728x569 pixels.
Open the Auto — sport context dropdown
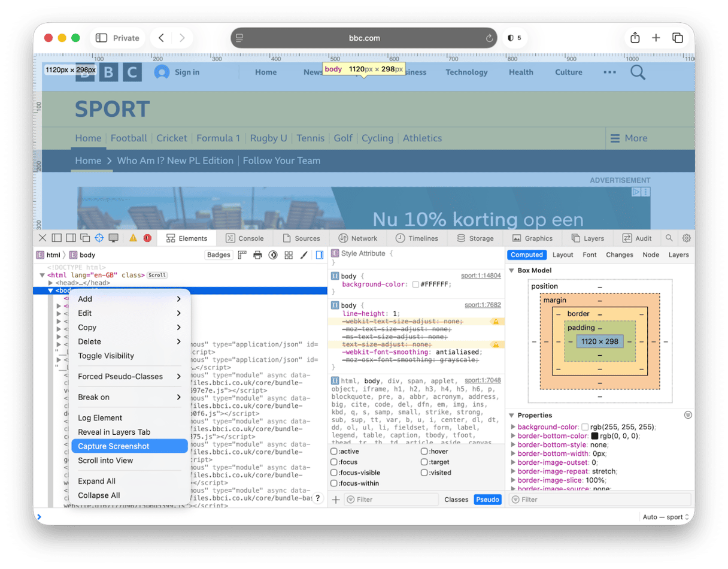coord(666,517)
